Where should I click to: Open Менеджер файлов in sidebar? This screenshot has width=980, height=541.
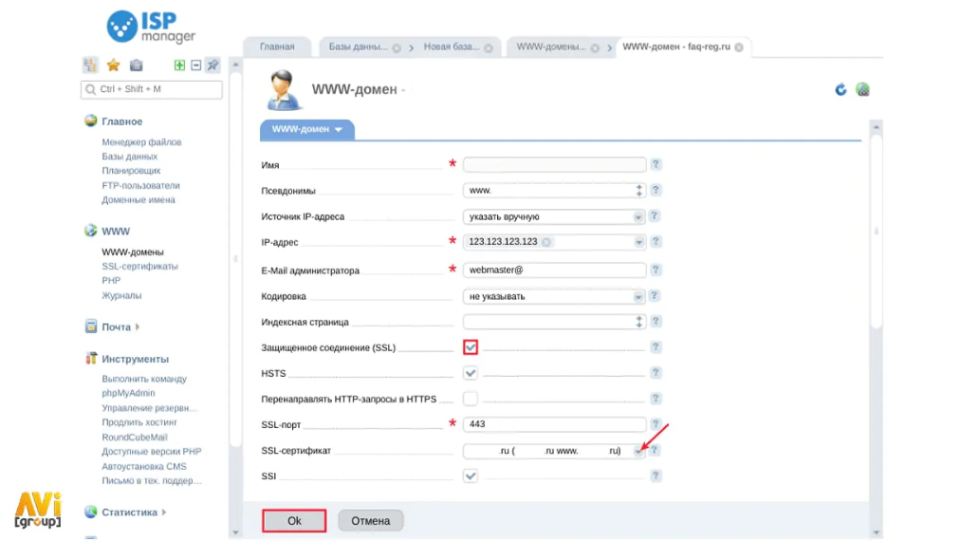(141, 142)
